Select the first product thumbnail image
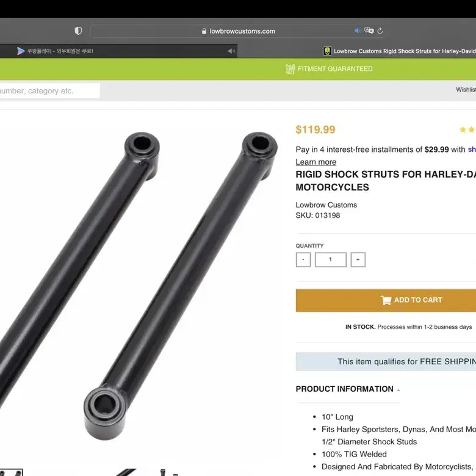476x476 pixels. [x=11, y=472]
